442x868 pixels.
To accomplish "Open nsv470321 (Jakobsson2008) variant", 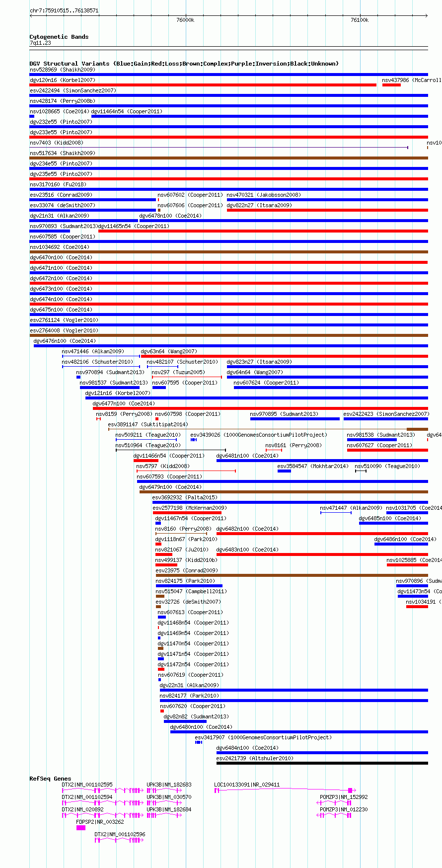I will pyautogui.click(x=264, y=195).
